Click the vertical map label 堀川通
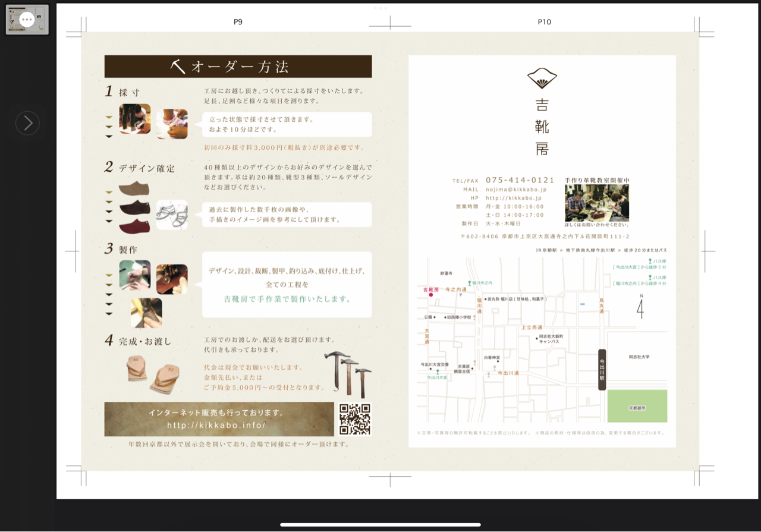The width and height of the screenshot is (761, 532). point(479,306)
